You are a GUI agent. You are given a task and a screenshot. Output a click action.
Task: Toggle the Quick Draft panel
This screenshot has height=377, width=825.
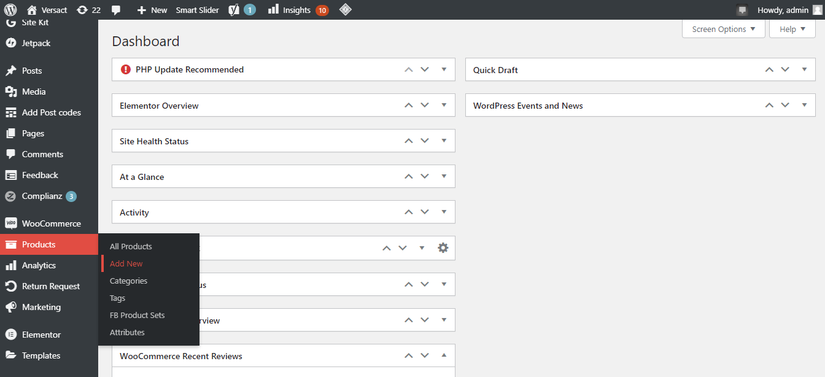coord(804,69)
